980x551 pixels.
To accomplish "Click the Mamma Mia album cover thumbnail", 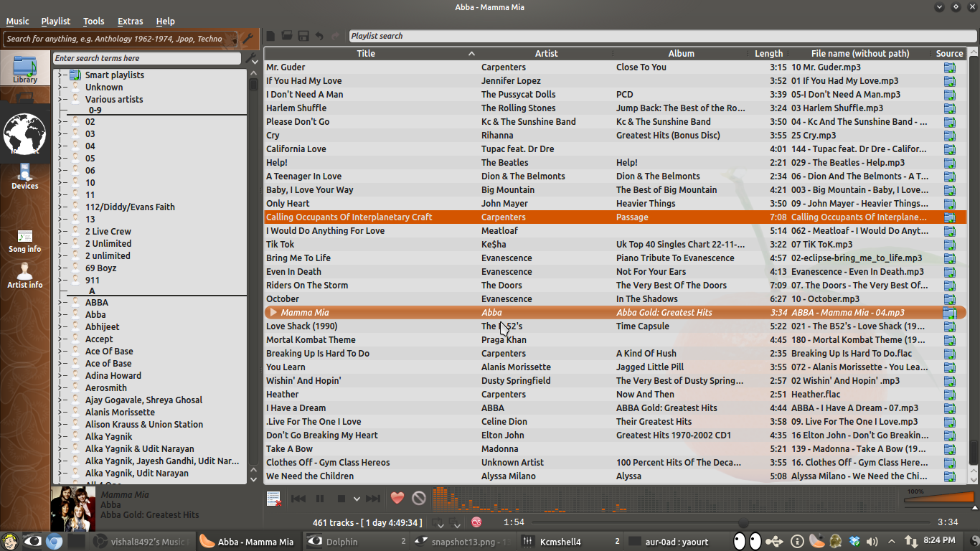I will click(x=73, y=509).
